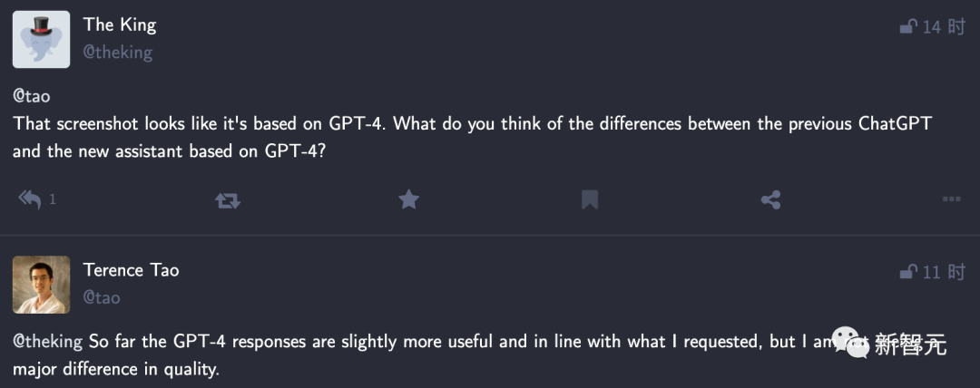Image resolution: width=980 pixels, height=388 pixels.
Task: Click The King display name
Action: point(122,25)
